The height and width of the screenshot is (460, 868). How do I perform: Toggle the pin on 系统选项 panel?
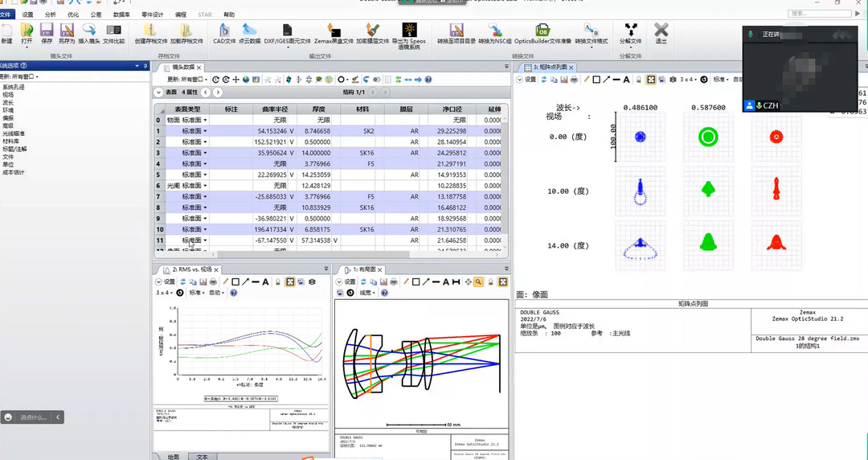pos(145,65)
